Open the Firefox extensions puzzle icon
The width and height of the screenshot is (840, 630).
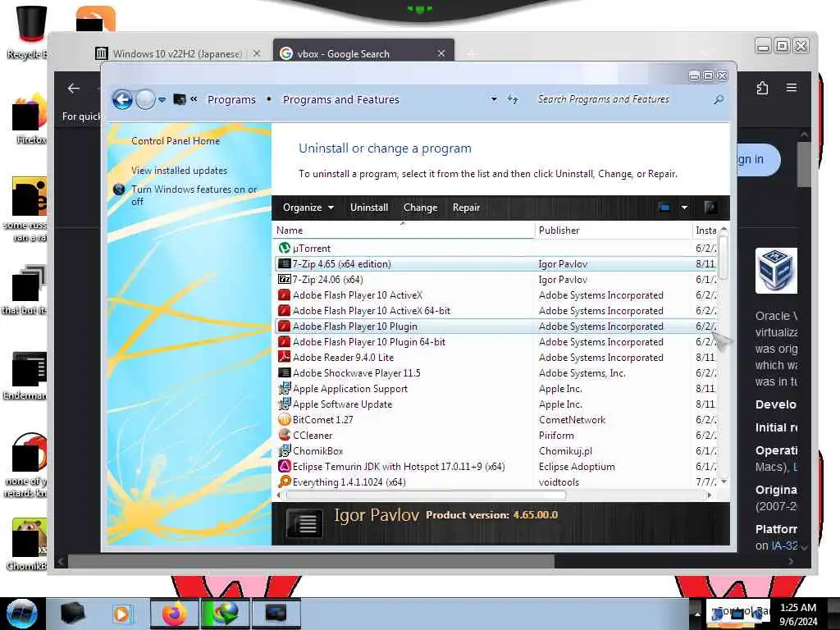762,88
